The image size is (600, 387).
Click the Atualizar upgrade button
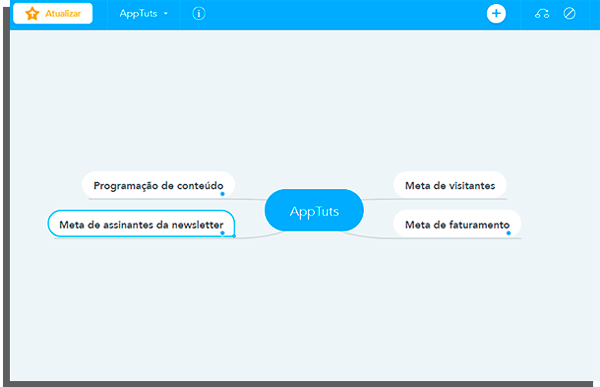(53, 13)
